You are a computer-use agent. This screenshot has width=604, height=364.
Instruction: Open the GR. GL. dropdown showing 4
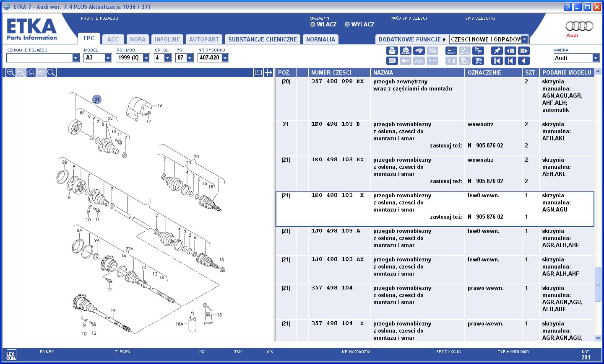168,58
